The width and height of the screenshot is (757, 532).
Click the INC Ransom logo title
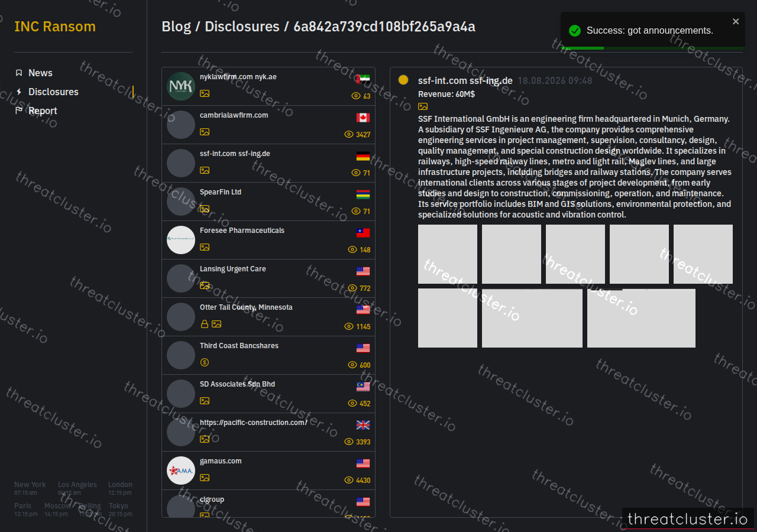pyautogui.click(x=55, y=27)
